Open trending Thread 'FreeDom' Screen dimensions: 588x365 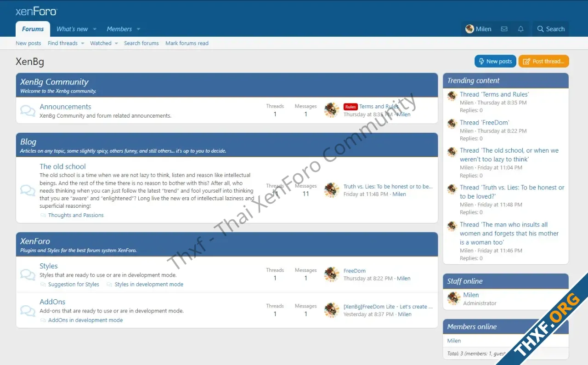(485, 122)
